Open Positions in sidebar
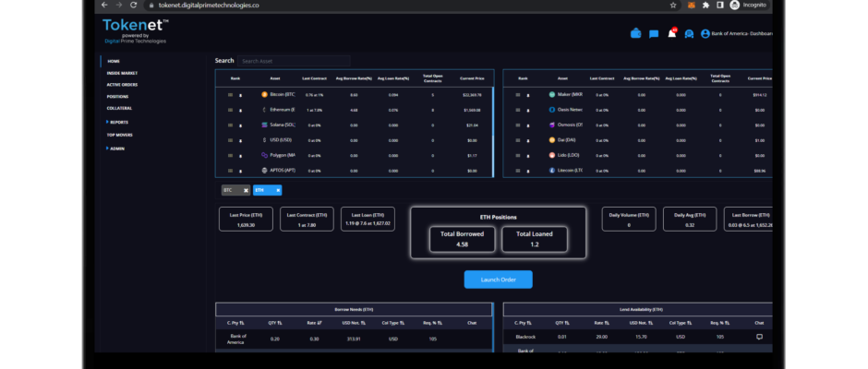868x369 pixels. pyautogui.click(x=118, y=97)
